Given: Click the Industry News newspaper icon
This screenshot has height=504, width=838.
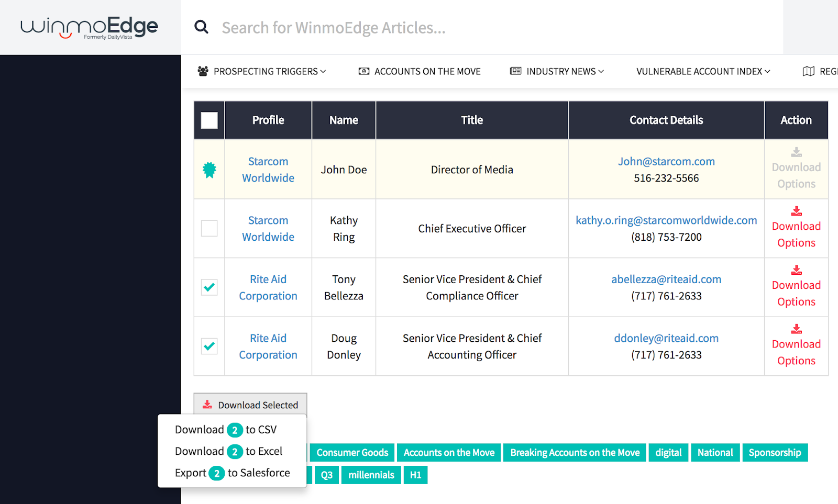Looking at the screenshot, I should [x=516, y=71].
